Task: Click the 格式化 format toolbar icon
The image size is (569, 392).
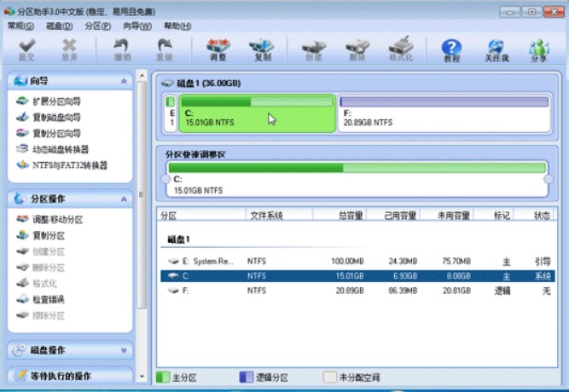Action: click(x=401, y=49)
